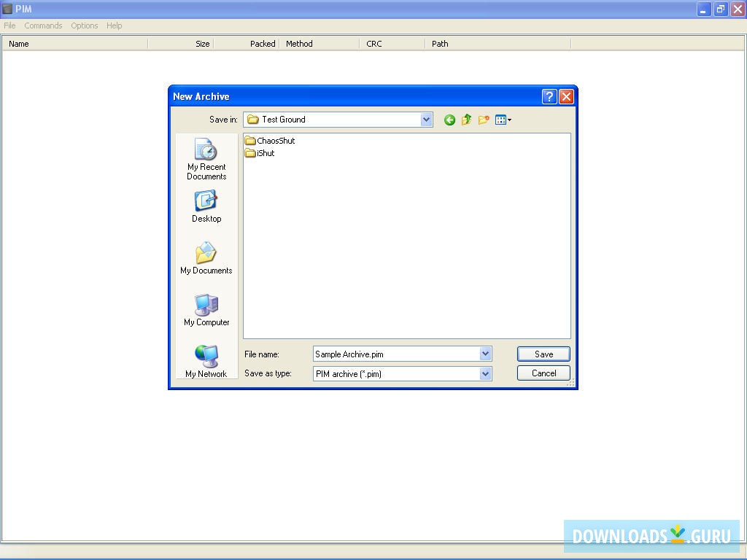Open My Network in places bar

click(x=206, y=362)
